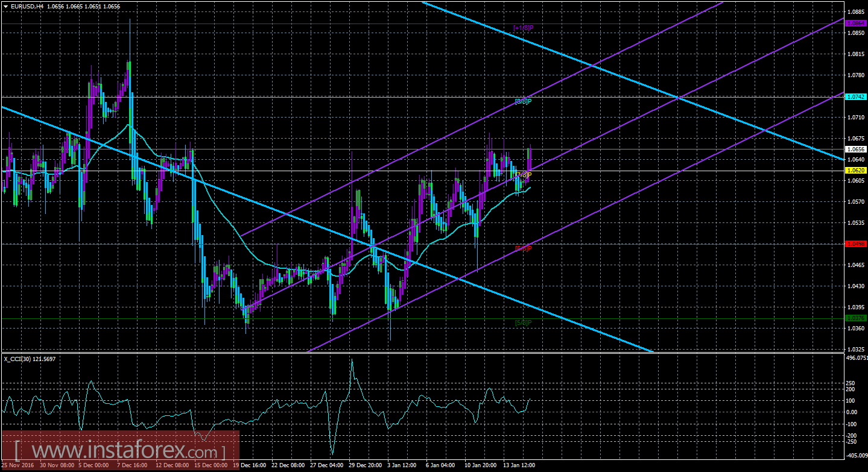Click the purple 1.0864 price tag
868x472 pixels.
pos(856,23)
